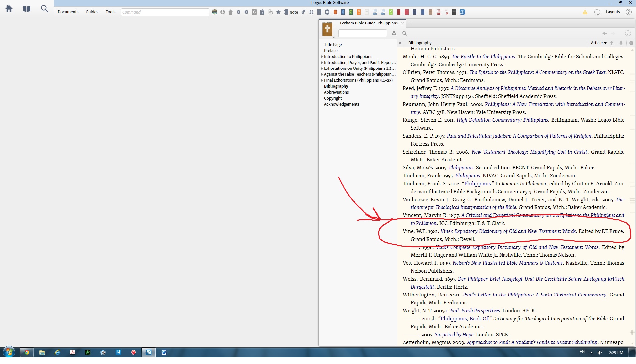Click the Layouts button
636x364 pixels.
612,12
